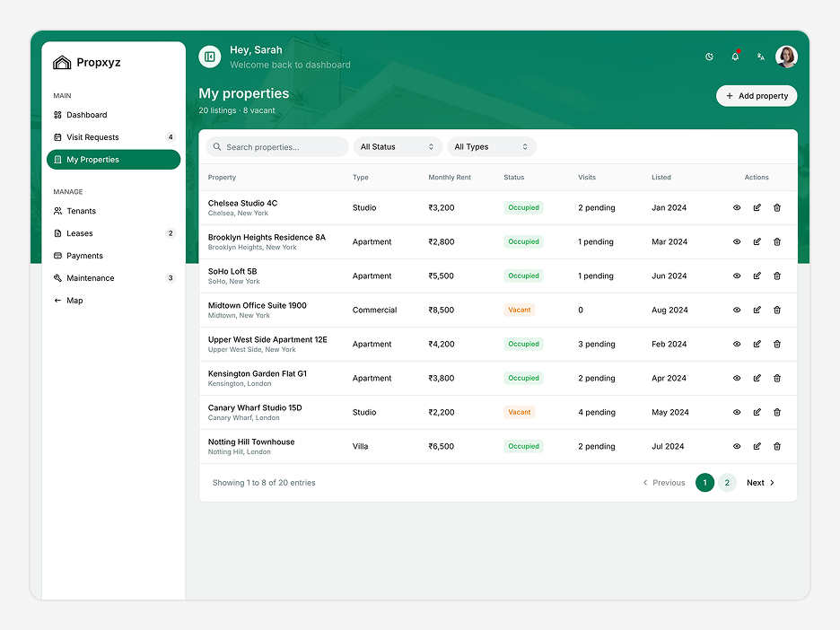Delete Brooklyn Heights Residence 8A
840x630 pixels.
777,241
